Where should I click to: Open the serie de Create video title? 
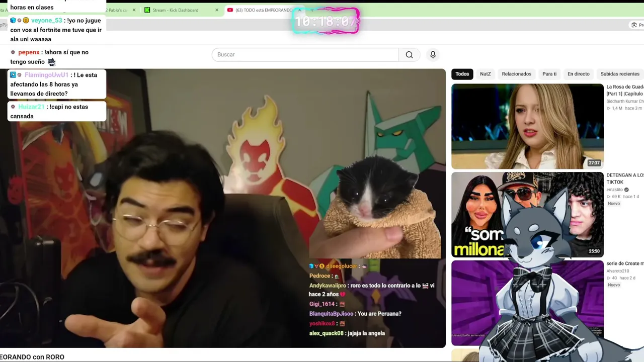tap(625, 263)
